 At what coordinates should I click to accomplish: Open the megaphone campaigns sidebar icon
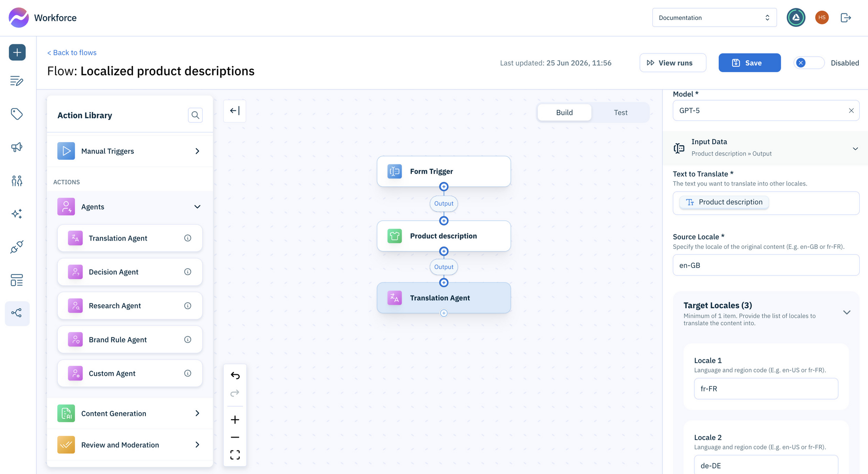pos(17,147)
